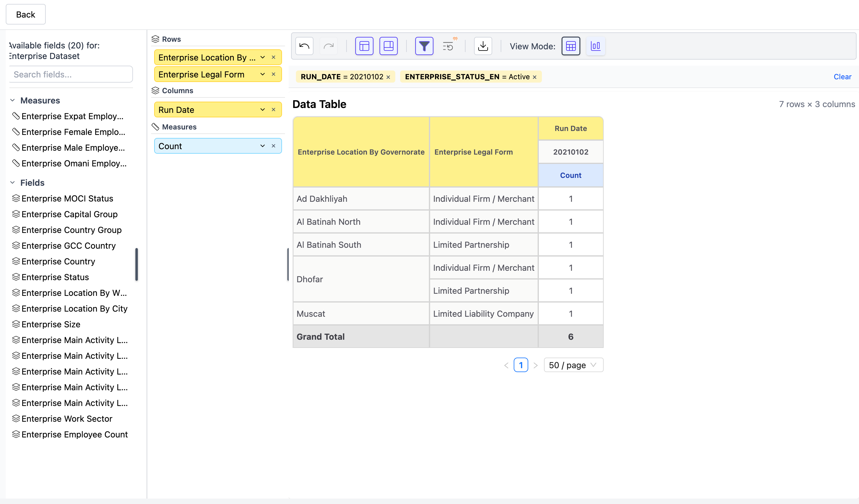The width and height of the screenshot is (859, 504).
Task: Open Enterprise Legal Form row dropdown
Action: tap(262, 74)
